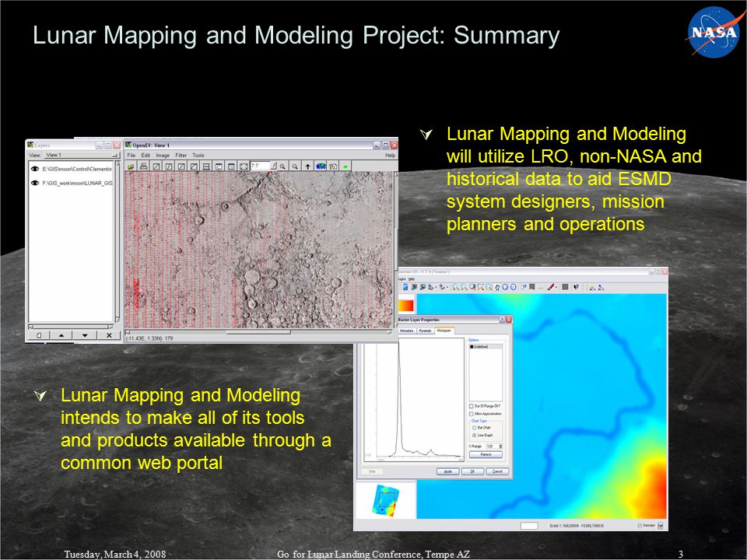Click the empty field in the QGIS status bar
The height and width of the screenshot is (560, 747).
(x=529, y=526)
